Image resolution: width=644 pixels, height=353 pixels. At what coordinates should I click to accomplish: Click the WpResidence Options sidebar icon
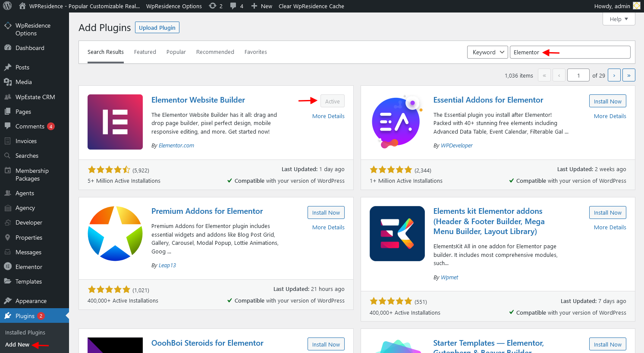pos(8,26)
